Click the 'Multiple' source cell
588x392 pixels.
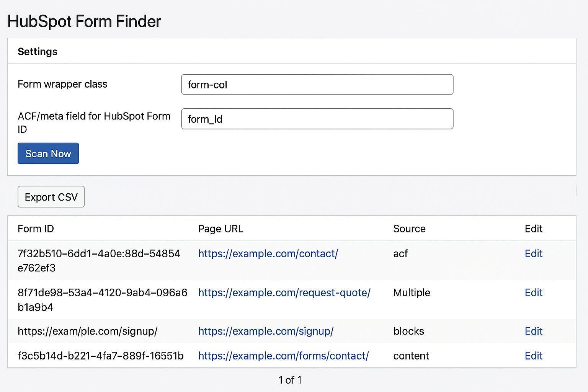[412, 293]
